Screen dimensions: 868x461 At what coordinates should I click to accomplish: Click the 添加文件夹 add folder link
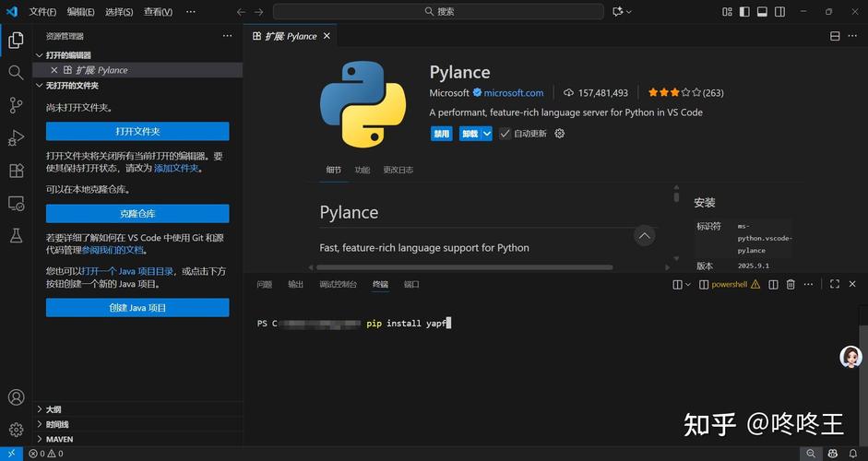pos(175,168)
